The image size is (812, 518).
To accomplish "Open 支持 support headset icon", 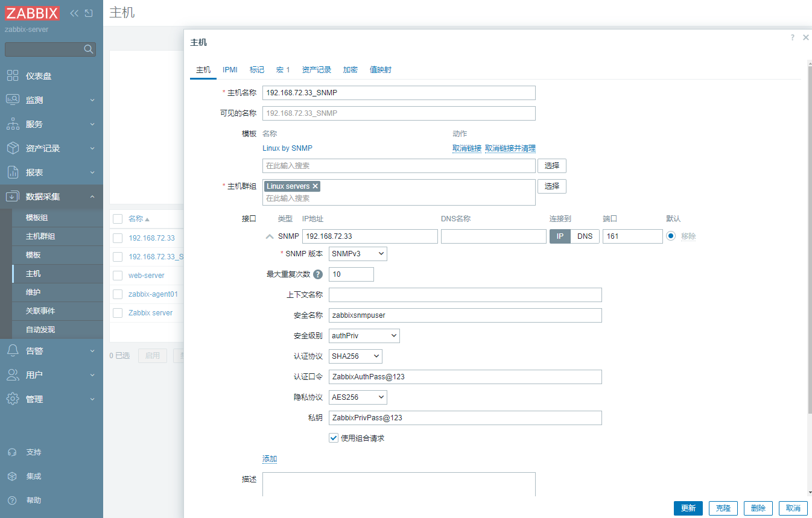I will [x=12, y=452].
